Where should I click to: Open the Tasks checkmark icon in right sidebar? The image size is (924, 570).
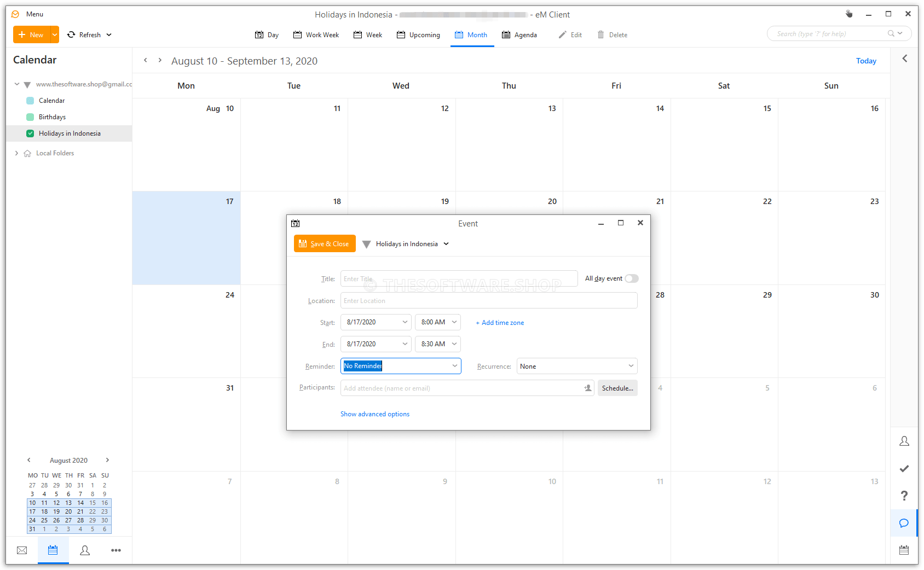point(904,469)
